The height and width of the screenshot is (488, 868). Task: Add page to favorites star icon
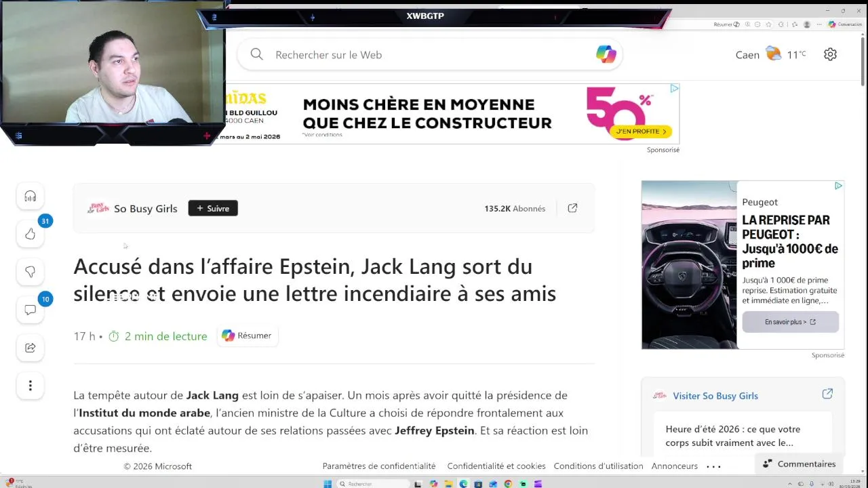(768, 24)
